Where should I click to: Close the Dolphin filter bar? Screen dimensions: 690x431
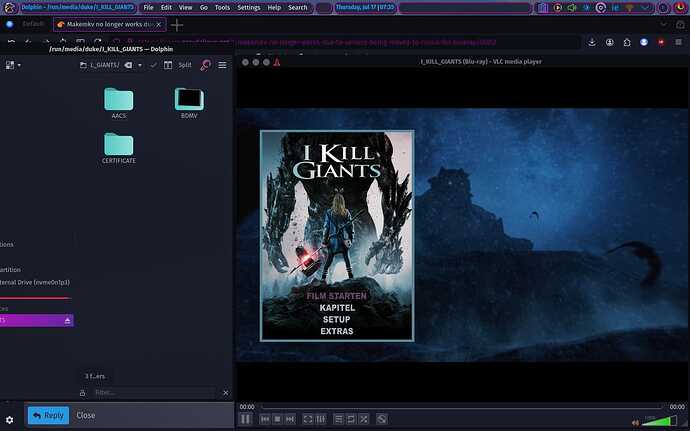(x=226, y=392)
